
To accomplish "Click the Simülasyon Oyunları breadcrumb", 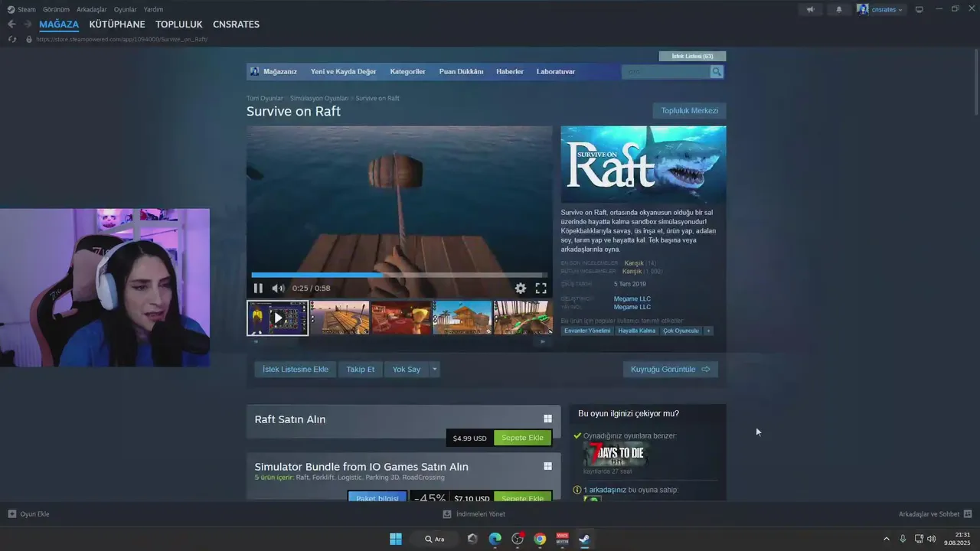I will [x=319, y=98].
